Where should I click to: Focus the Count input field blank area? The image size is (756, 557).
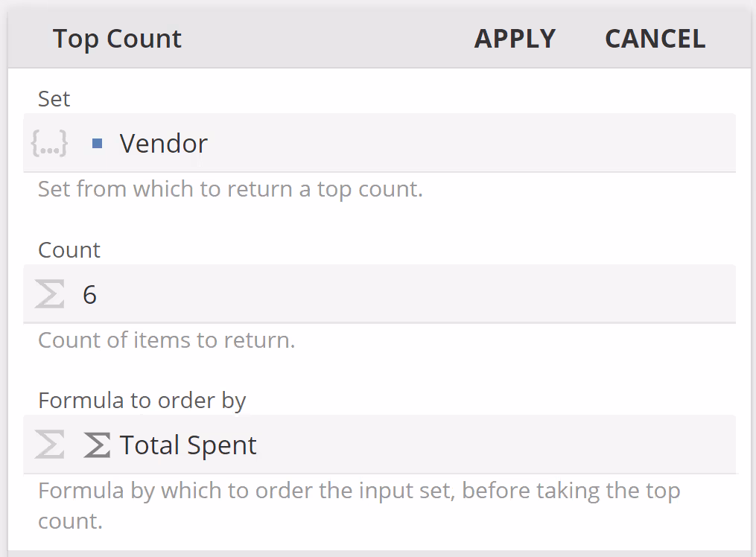pyautogui.click(x=417, y=294)
